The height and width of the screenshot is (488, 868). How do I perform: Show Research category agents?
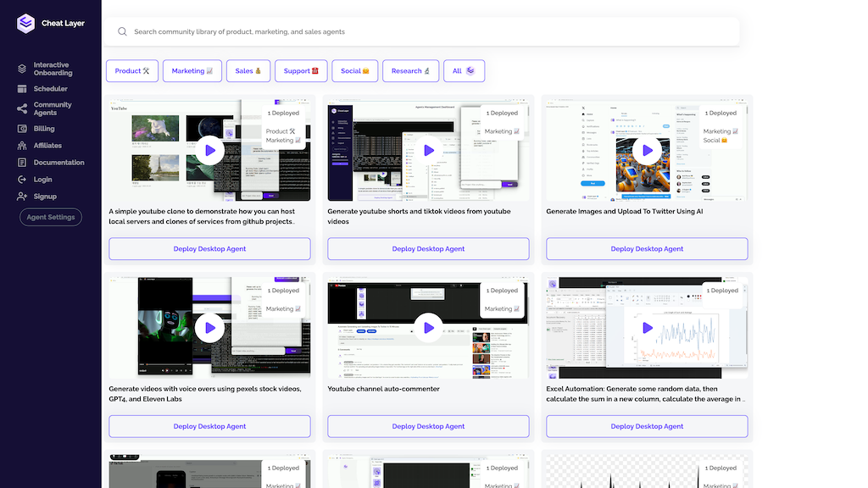(410, 71)
